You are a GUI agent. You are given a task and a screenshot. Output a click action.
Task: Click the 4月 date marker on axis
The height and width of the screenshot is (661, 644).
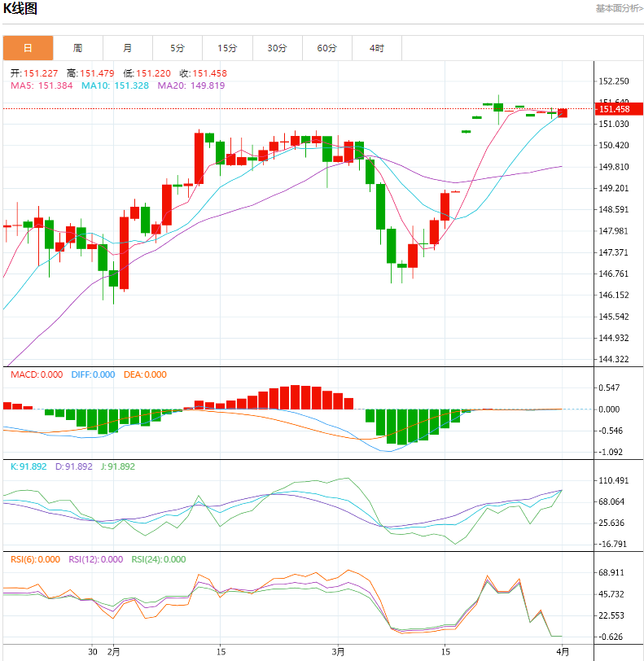(563, 652)
